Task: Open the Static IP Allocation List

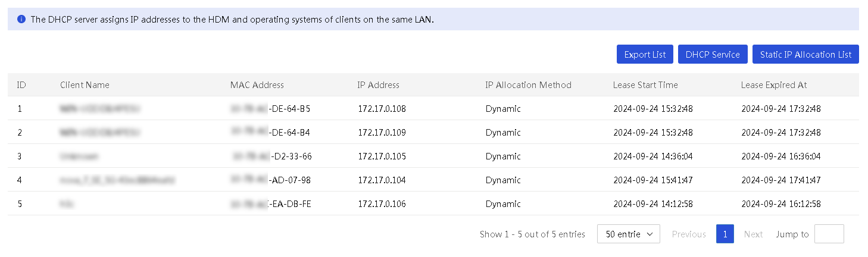Action: click(805, 54)
